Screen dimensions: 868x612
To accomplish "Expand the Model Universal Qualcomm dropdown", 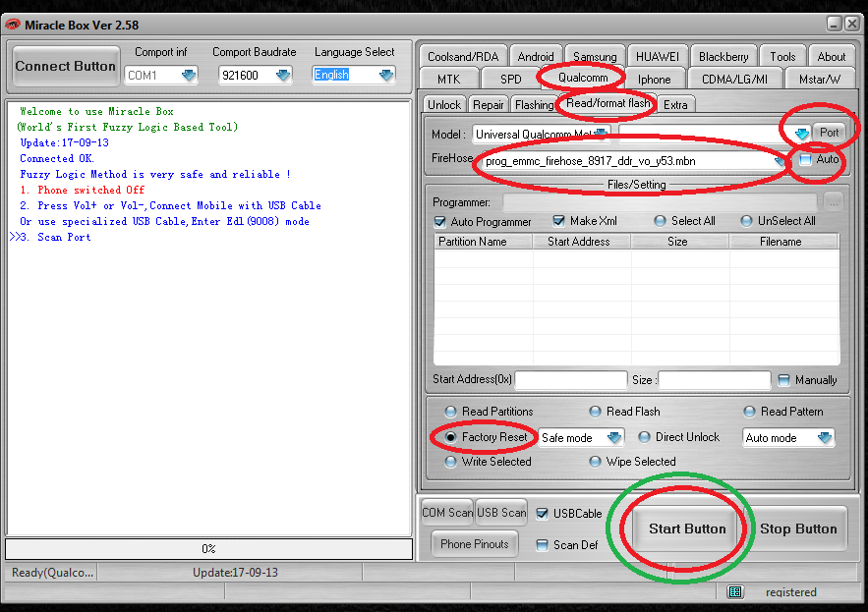I will pyautogui.click(x=600, y=134).
